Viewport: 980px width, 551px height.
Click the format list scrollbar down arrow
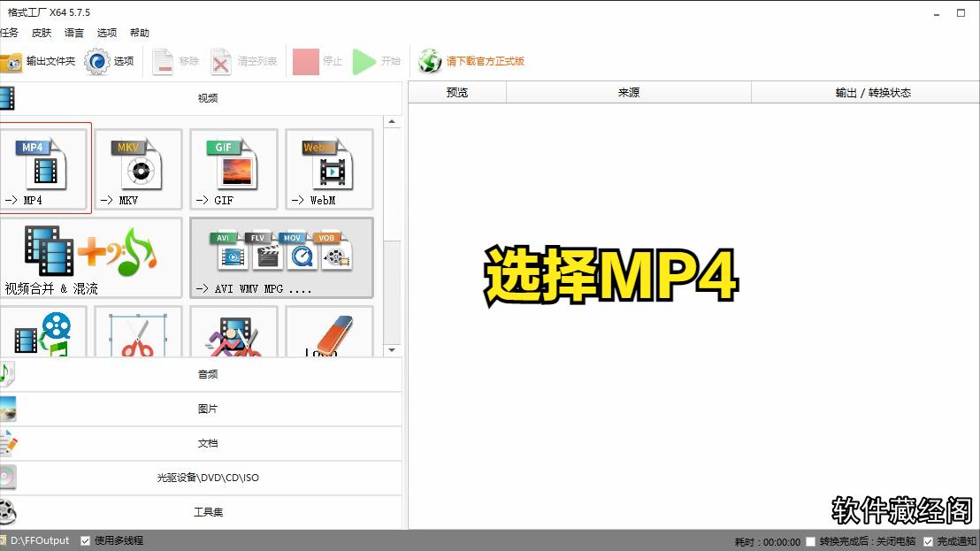[x=392, y=351]
